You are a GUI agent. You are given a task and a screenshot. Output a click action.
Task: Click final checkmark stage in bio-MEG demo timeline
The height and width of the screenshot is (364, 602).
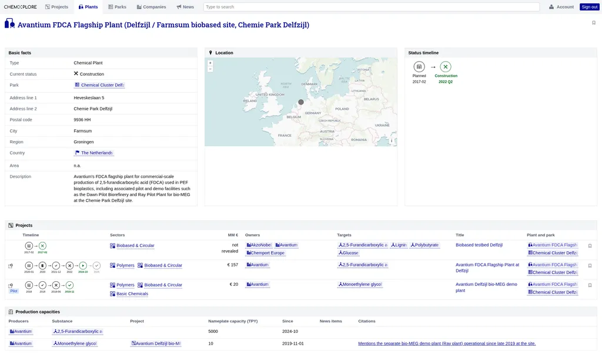[x=69, y=285]
